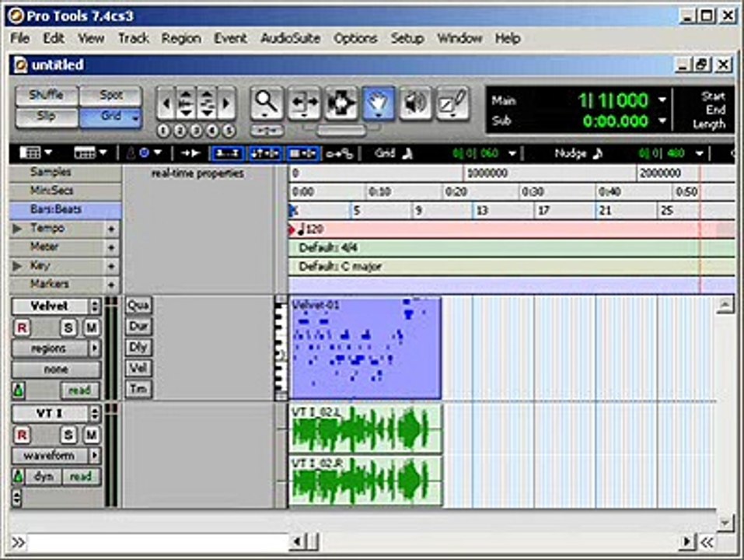Recall zoom preset 2
This screenshot has width=744, height=560.
click(180, 131)
